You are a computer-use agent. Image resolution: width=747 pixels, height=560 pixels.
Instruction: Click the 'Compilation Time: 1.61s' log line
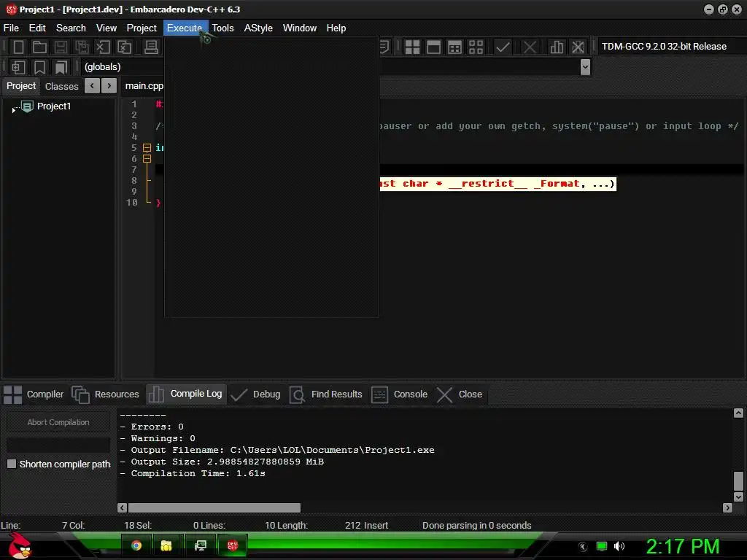point(193,473)
